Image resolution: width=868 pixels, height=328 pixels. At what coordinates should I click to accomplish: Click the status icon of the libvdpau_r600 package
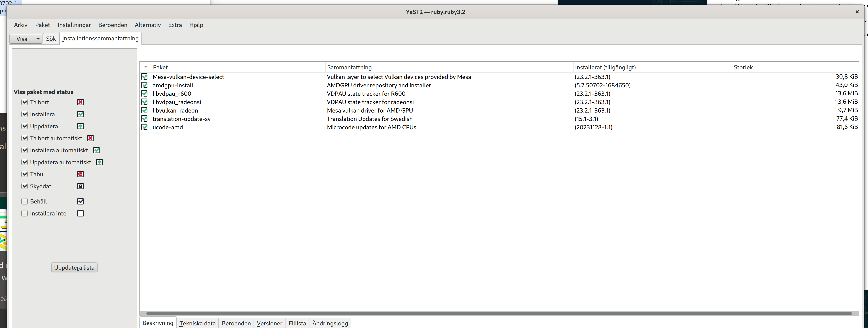144,94
